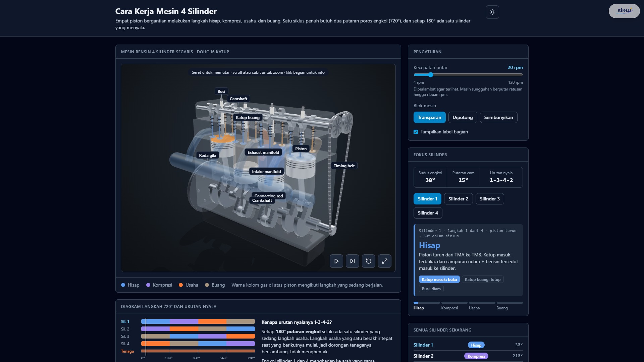Screen dimensions: 644x362
Task: Click the Crankshaft part label
Action: pyautogui.click(x=262, y=200)
